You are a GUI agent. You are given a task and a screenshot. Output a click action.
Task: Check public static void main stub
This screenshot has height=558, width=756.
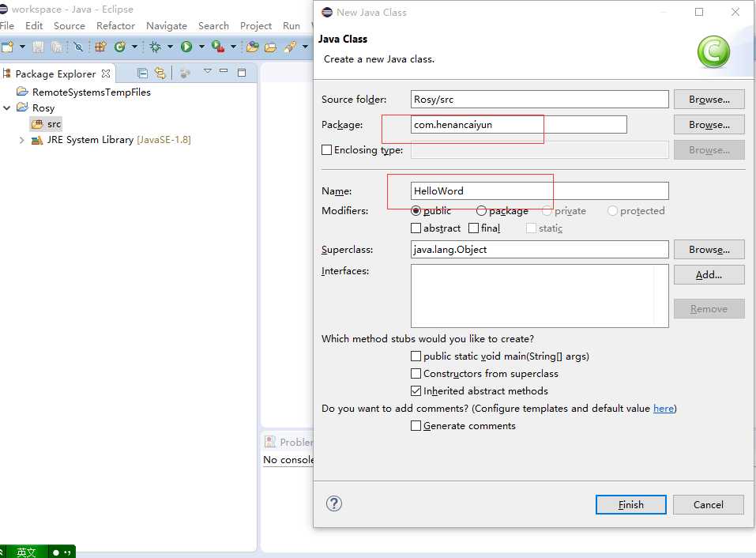point(416,356)
